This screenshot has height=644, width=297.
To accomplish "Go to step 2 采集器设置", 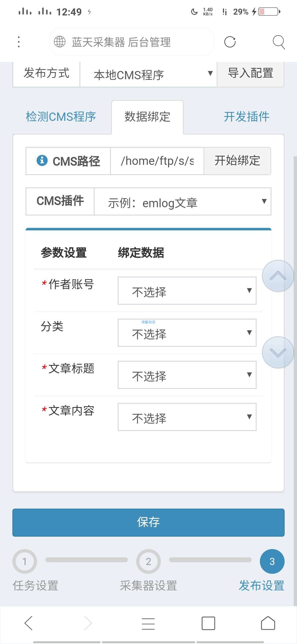I will tap(148, 570).
